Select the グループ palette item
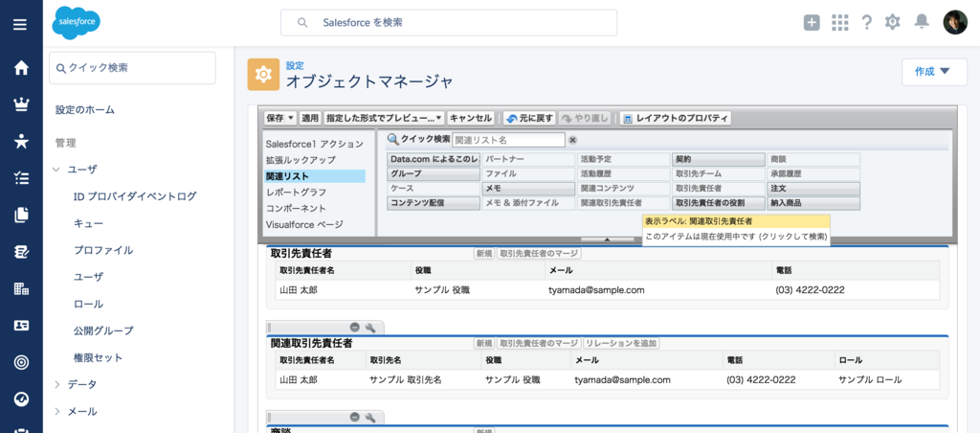 coord(434,174)
